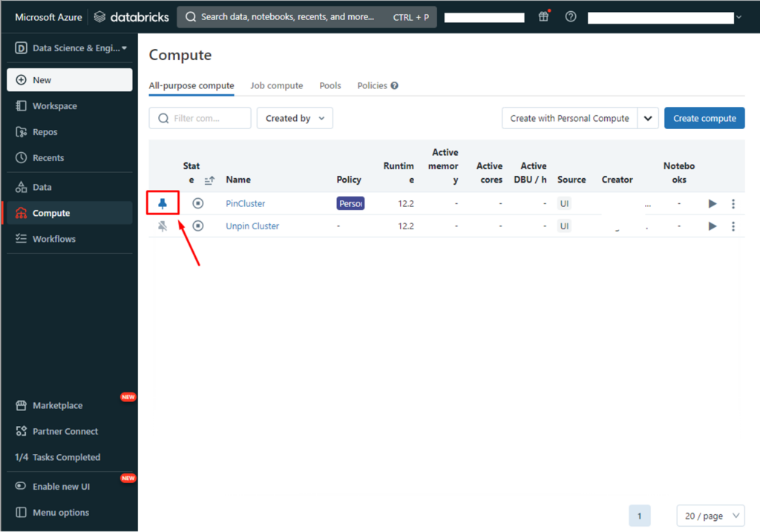Go to page 1
This screenshot has width=760, height=532.
(x=639, y=516)
